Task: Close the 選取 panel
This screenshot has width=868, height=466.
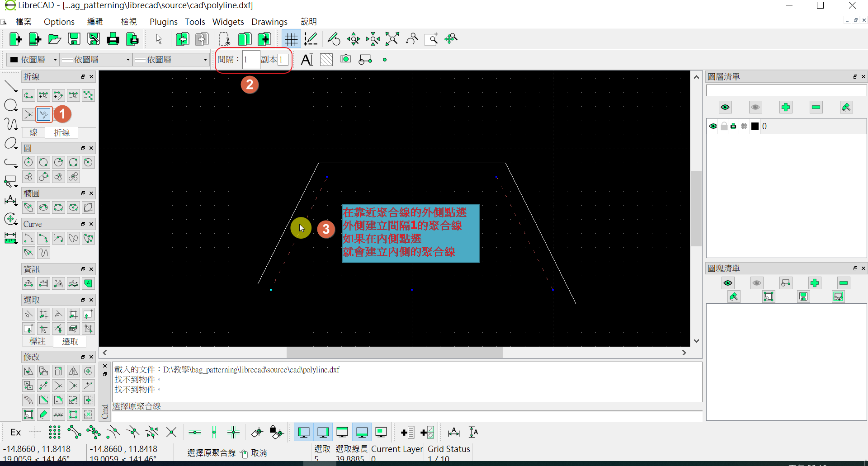Action: tap(91, 300)
